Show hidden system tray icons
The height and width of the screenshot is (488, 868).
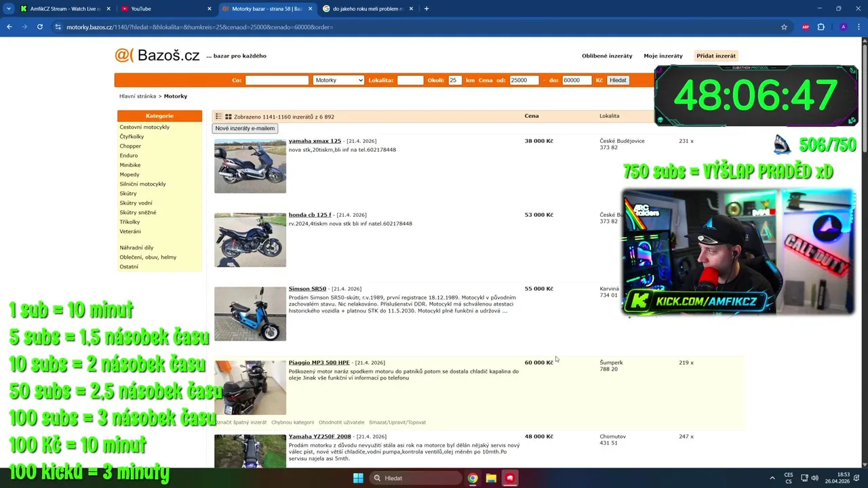tap(772, 478)
